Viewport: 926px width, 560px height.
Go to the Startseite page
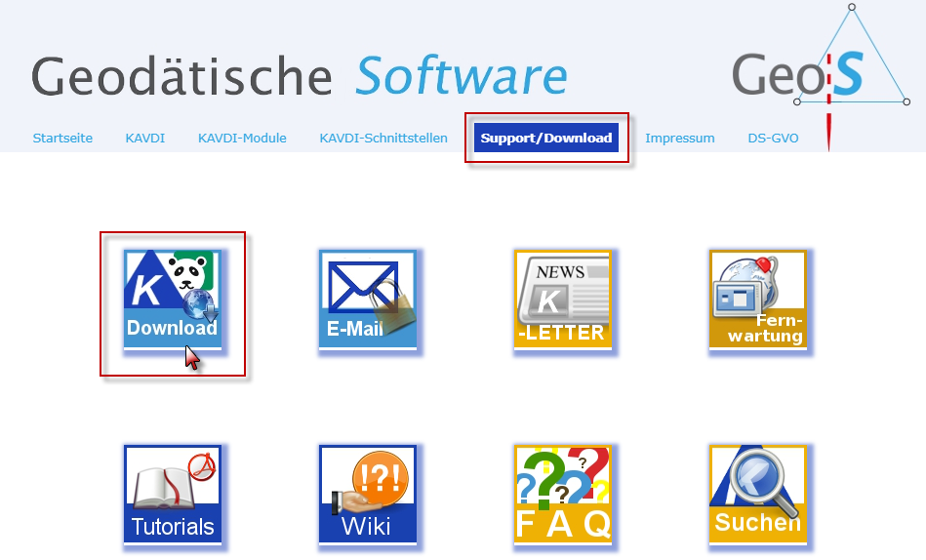click(x=62, y=139)
